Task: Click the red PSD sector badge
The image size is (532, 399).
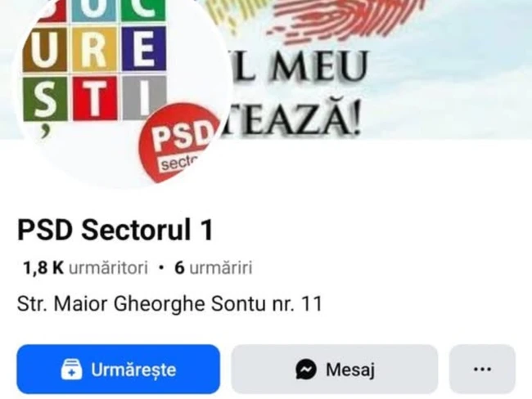Action: tap(179, 143)
